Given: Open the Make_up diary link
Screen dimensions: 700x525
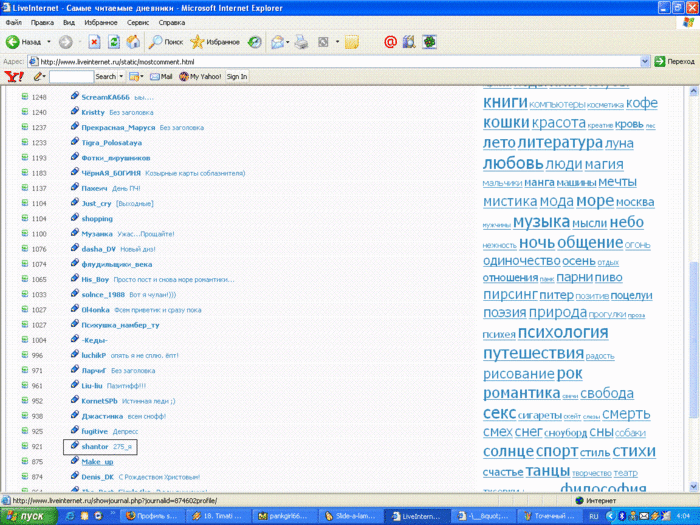Looking at the screenshot, I should click(x=97, y=462).
